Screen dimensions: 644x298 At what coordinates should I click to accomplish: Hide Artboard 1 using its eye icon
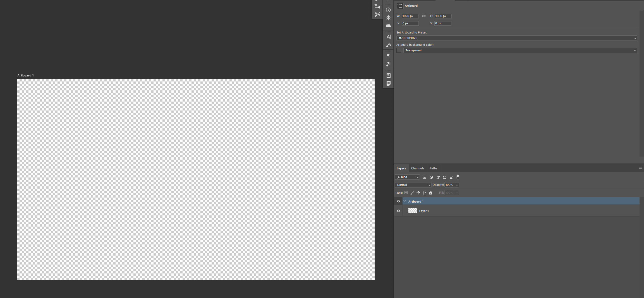[x=398, y=201]
